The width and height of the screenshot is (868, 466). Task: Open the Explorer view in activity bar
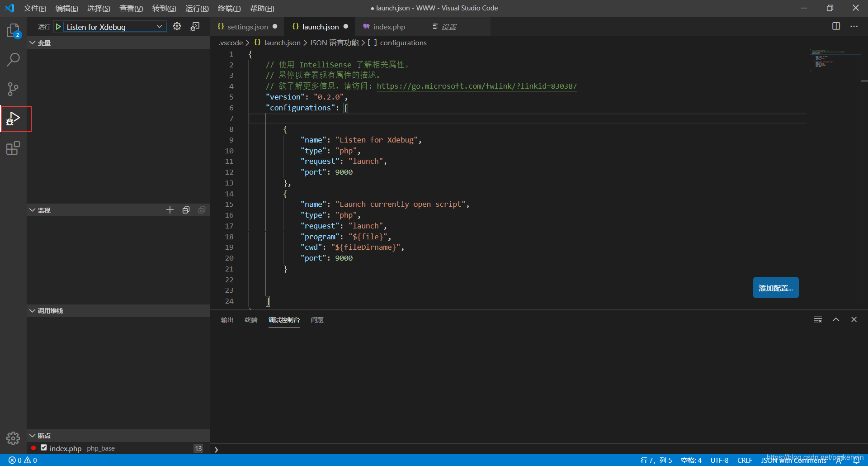13,31
